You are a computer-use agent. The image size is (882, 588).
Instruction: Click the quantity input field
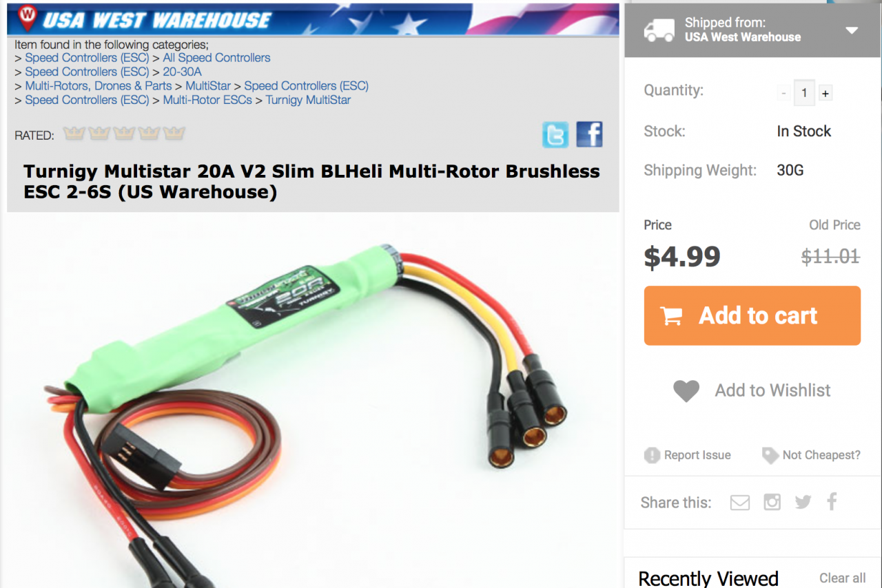tap(804, 93)
